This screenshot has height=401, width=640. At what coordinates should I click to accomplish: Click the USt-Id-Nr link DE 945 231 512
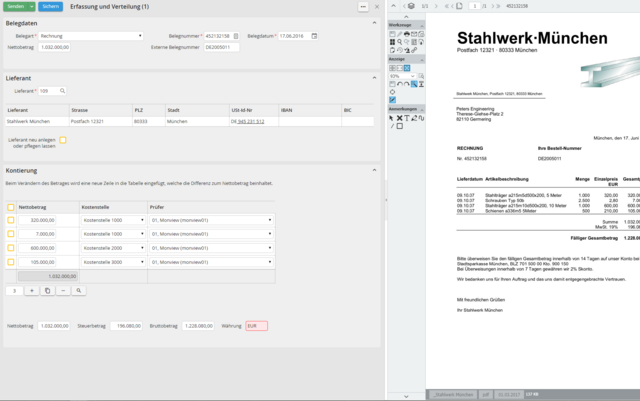248,121
